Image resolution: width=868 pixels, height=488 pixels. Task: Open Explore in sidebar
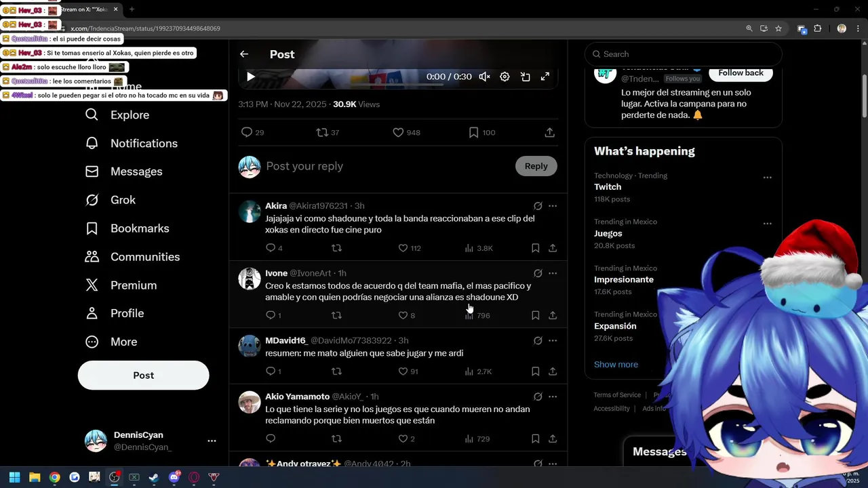117,115
